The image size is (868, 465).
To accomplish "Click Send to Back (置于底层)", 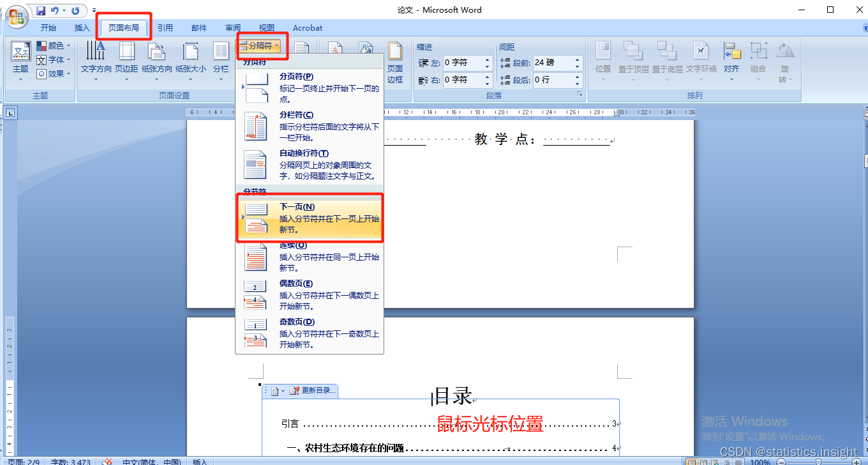I will click(x=667, y=62).
